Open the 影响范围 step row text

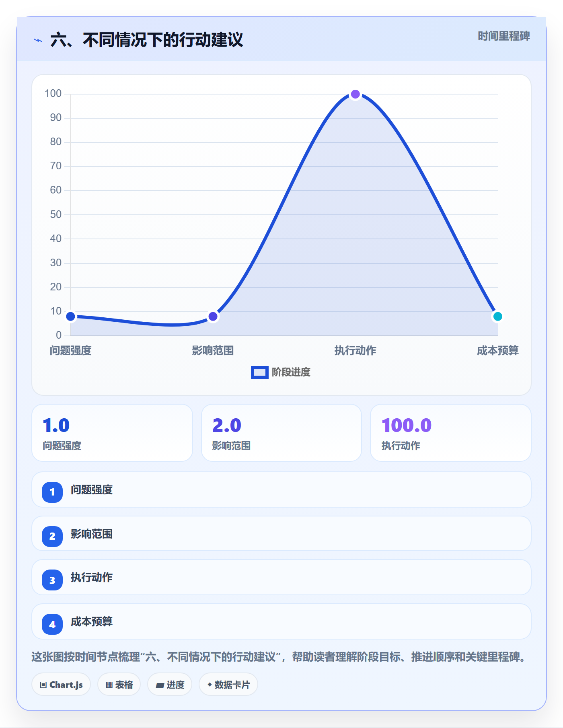tap(92, 534)
